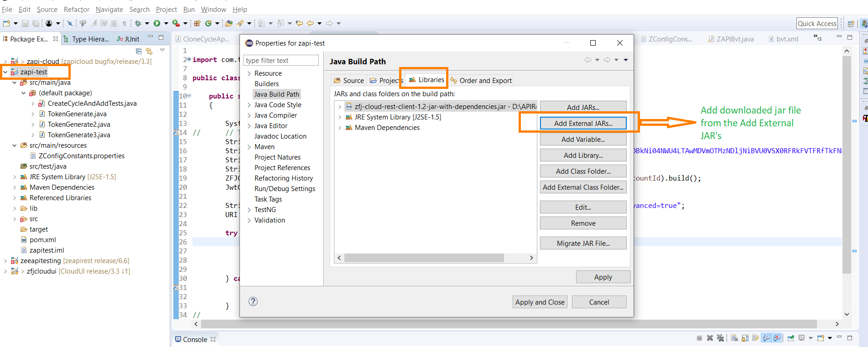Click the Last Edit Location arrow icon
The image size is (868, 347).
coord(299,23)
